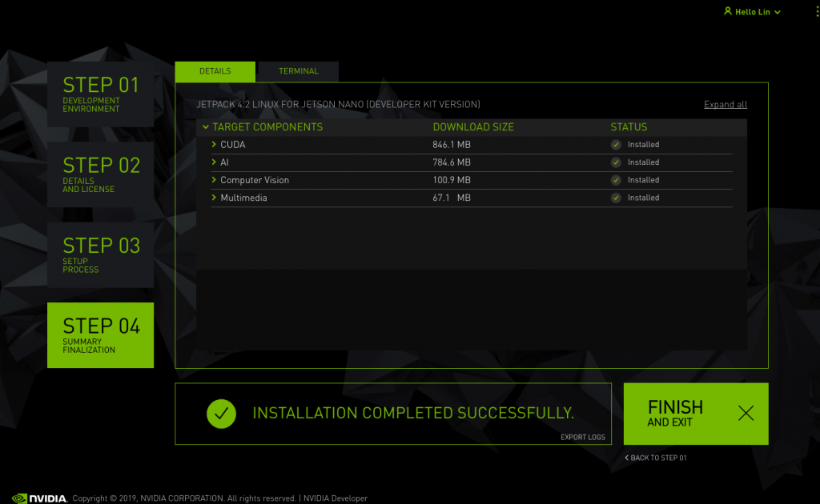Click the Computer Vision label
The image size is (820, 504).
tap(255, 180)
